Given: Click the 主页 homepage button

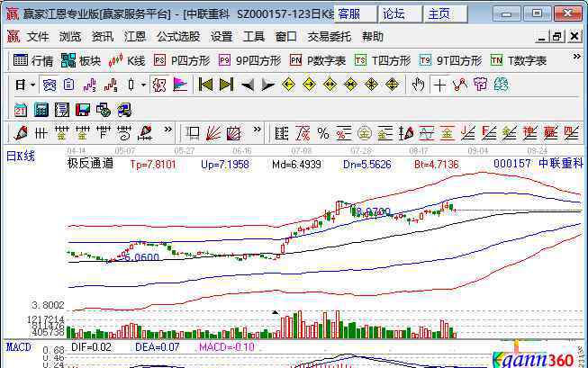Looking at the screenshot, I should [x=445, y=14].
